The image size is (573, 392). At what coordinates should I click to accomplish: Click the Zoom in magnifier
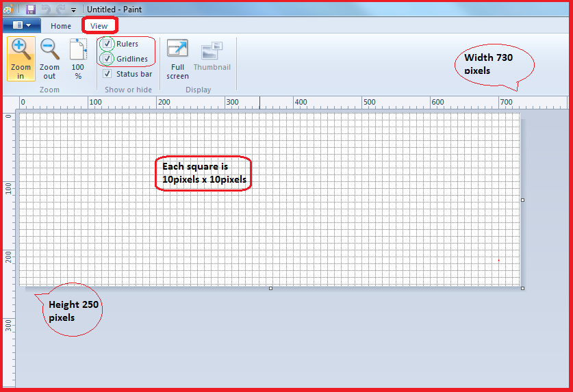[x=21, y=50]
